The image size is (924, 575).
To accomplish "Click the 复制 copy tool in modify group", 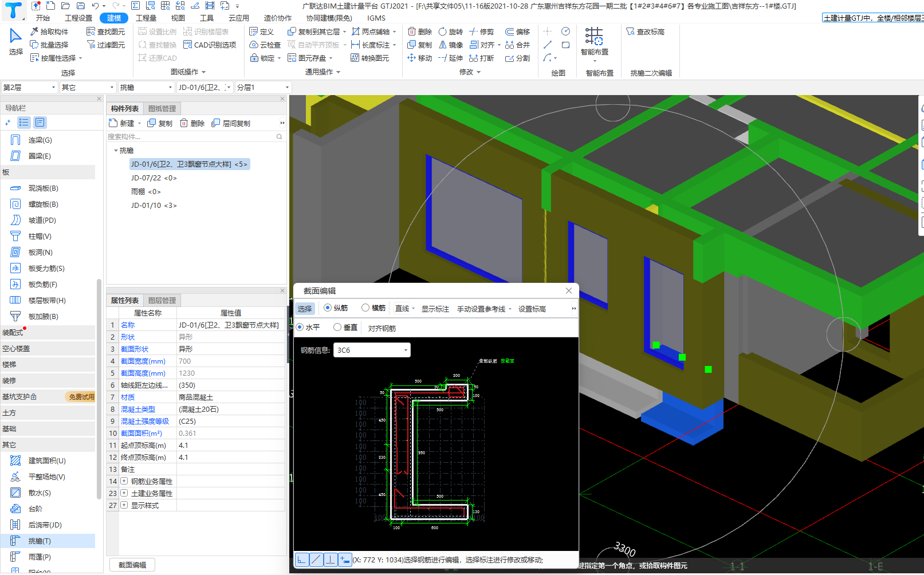I will (x=420, y=45).
